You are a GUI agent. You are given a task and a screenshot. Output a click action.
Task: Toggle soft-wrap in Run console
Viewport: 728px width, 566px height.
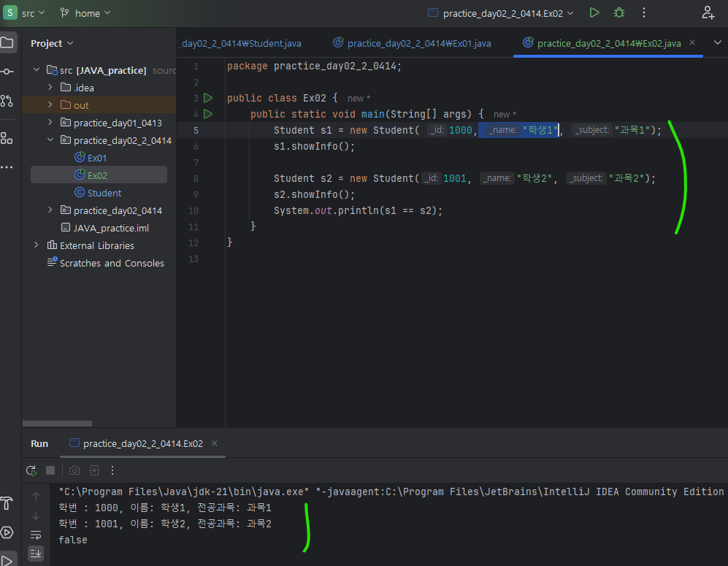36,535
